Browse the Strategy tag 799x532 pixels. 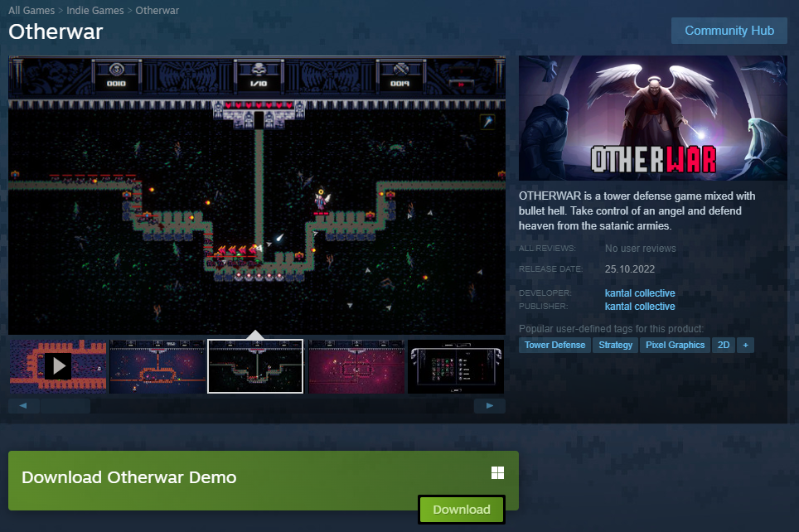[x=615, y=345]
